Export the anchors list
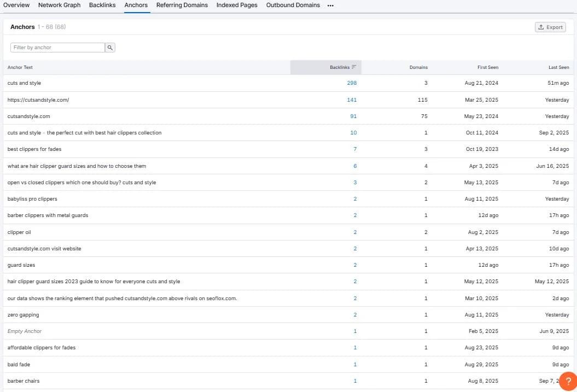The width and height of the screenshot is (577, 392). tap(550, 27)
